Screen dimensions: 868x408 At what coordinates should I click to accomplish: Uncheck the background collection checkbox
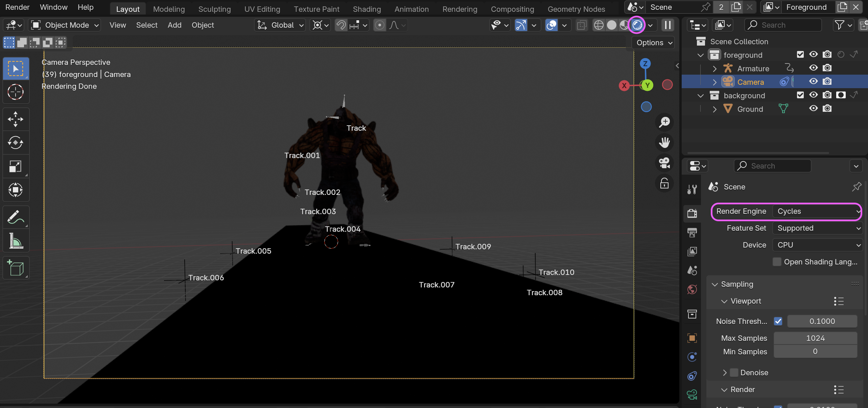click(800, 95)
